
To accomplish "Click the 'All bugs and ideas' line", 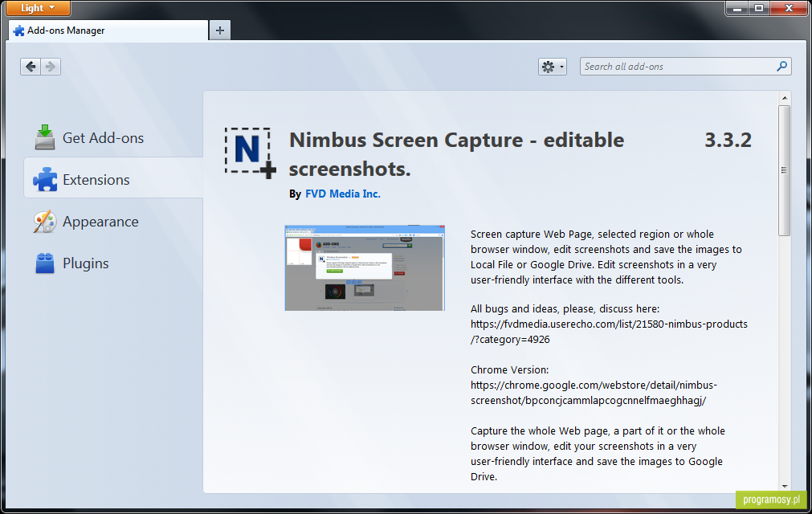I will 565,309.
